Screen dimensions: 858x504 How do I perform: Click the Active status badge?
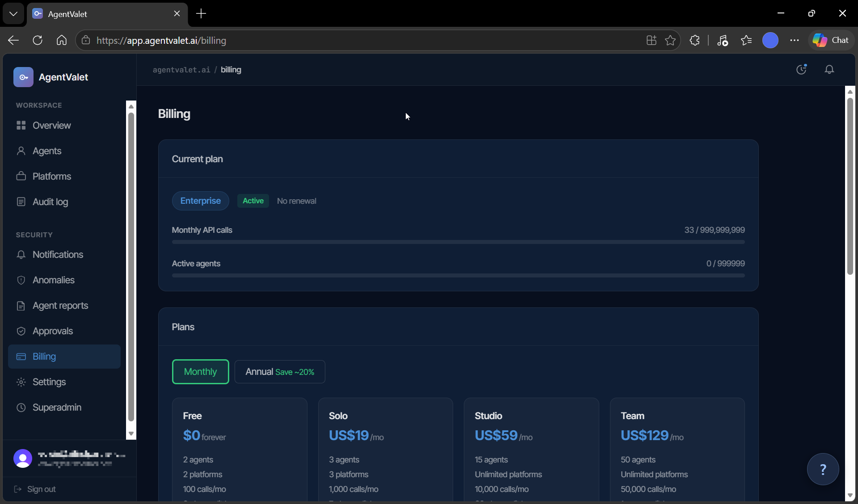(253, 201)
